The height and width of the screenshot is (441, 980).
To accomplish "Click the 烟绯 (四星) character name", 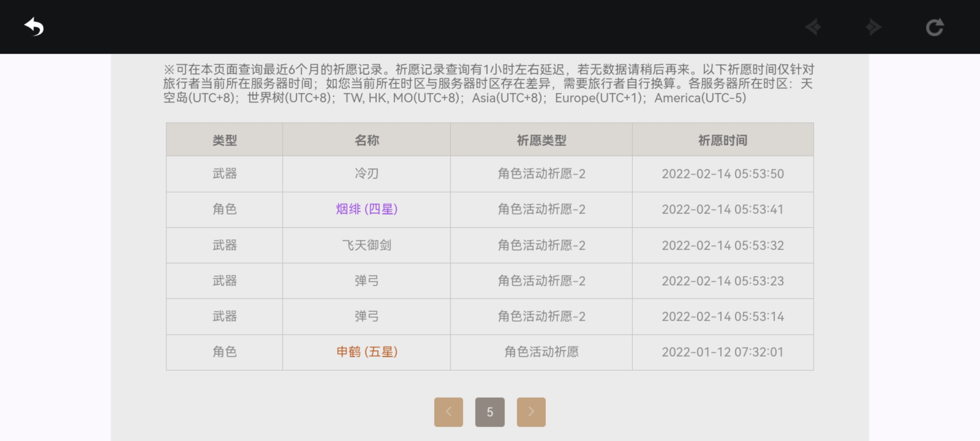I will (x=367, y=209).
